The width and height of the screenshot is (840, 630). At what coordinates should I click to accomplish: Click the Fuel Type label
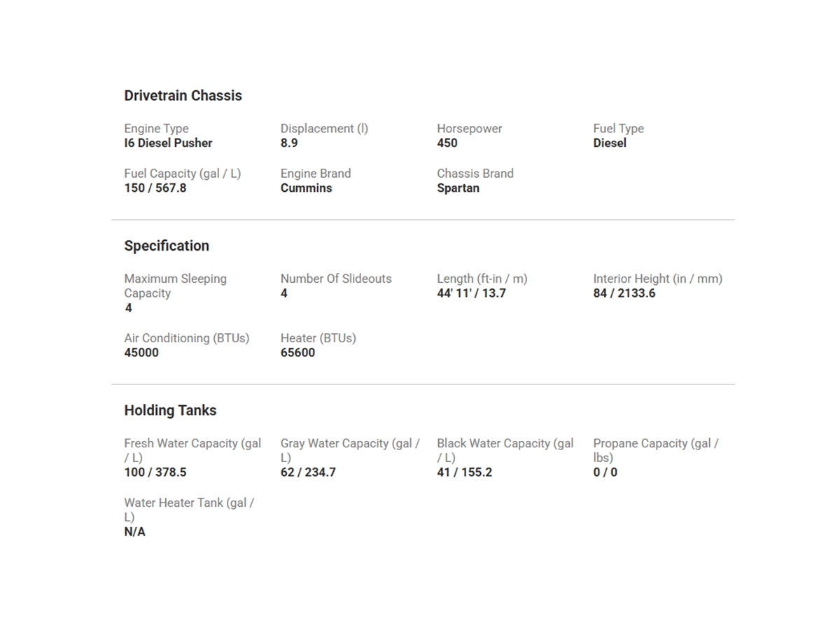tap(618, 129)
